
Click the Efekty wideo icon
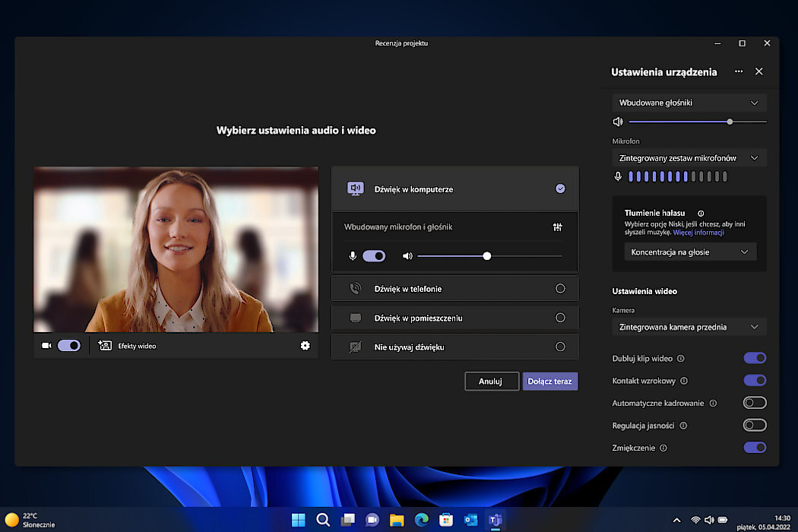point(105,346)
